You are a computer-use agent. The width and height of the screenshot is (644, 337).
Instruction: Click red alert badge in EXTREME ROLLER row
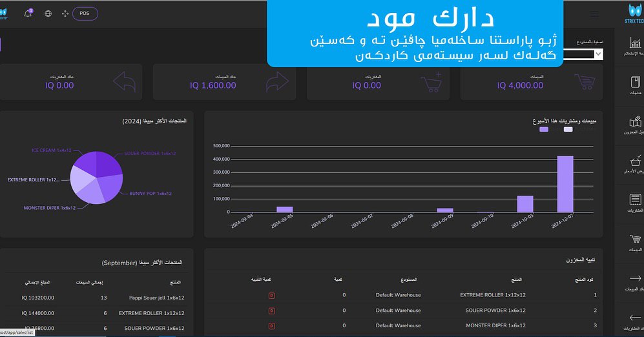pyautogui.click(x=271, y=295)
